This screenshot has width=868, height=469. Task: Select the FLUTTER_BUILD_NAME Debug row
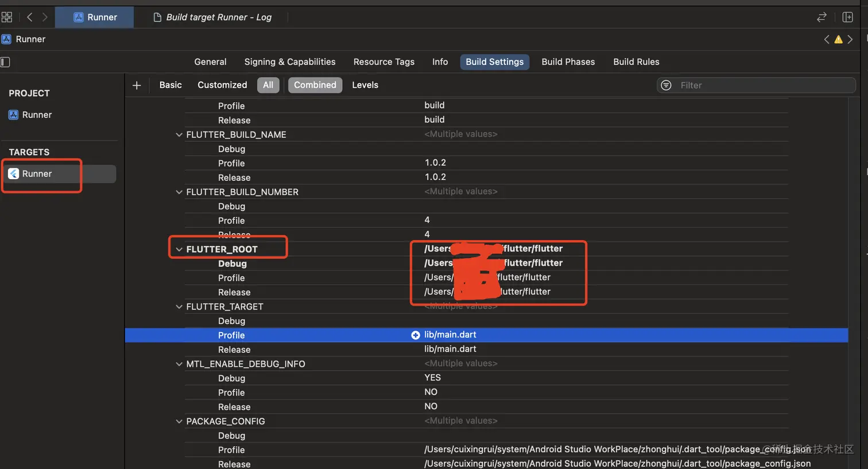[486, 149]
